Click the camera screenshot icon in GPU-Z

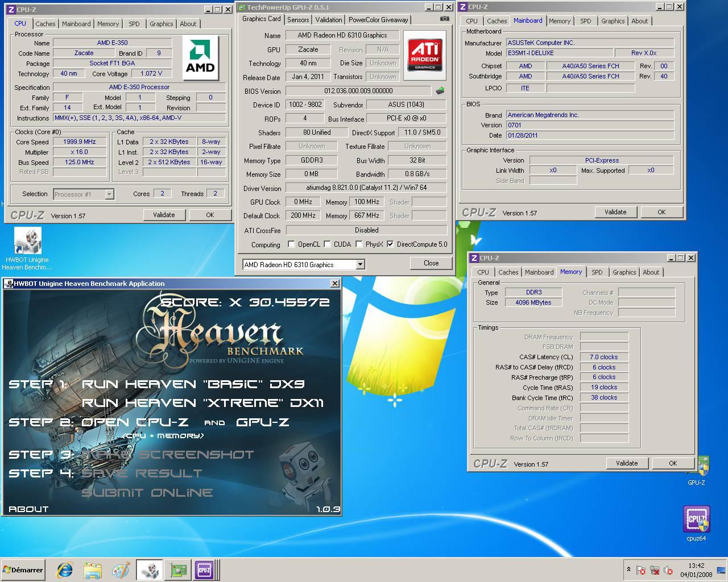click(444, 19)
